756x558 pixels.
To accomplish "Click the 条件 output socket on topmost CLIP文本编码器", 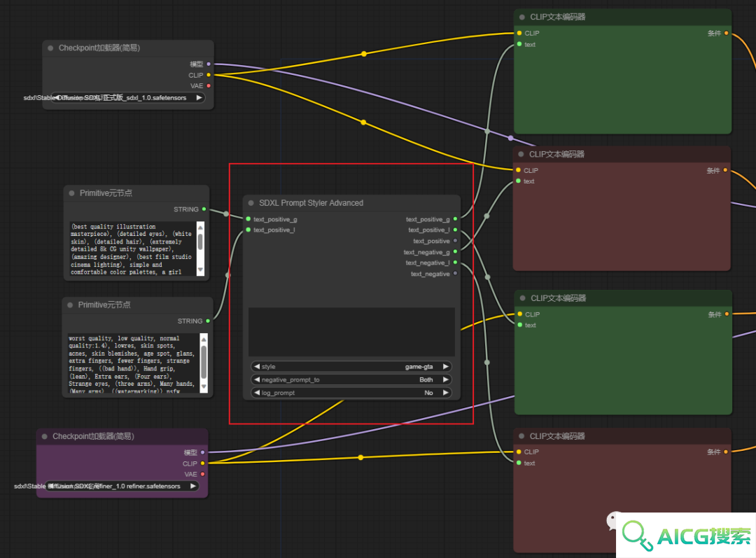I will point(726,33).
